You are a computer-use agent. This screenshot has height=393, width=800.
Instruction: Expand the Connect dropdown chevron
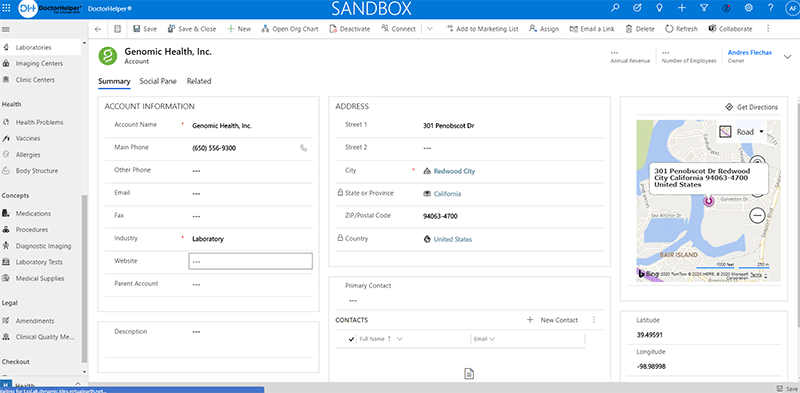pyautogui.click(x=430, y=29)
